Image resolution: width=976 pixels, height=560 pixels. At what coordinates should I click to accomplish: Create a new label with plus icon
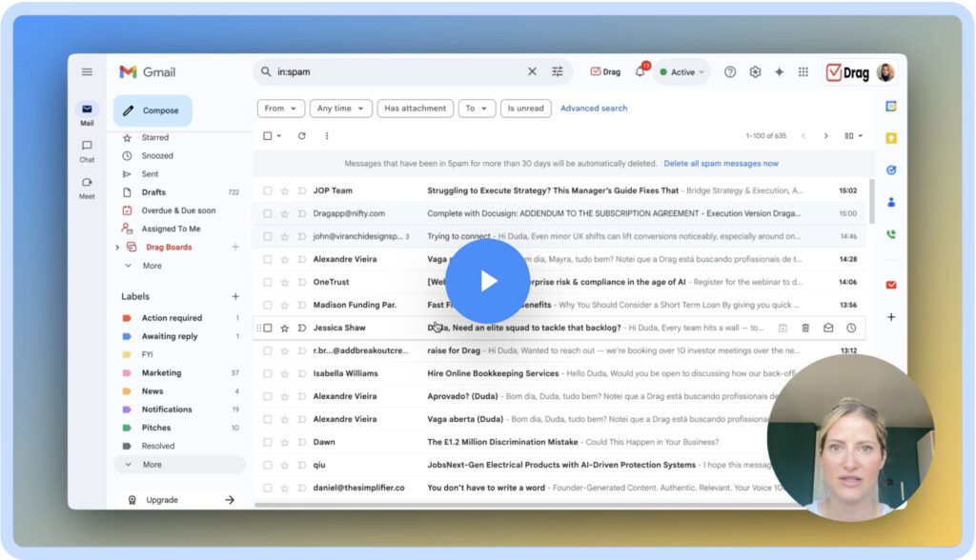click(x=235, y=297)
